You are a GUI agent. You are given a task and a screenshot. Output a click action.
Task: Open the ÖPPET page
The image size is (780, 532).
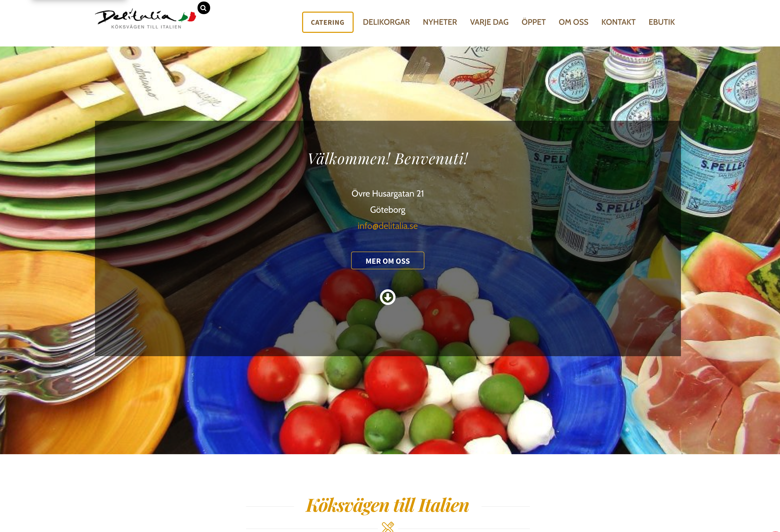pyautogui.click(x=533, y=22)
